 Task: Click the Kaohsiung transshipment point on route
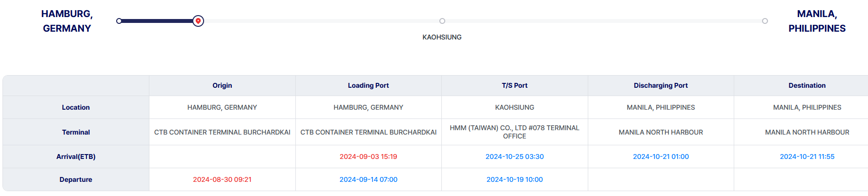(442, 21)
